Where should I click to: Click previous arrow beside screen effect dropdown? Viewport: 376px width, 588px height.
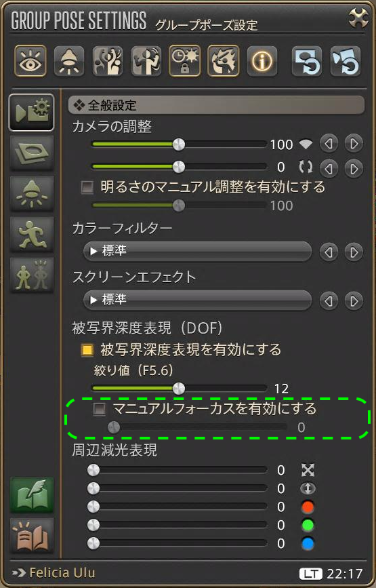[x=329, y=300]
